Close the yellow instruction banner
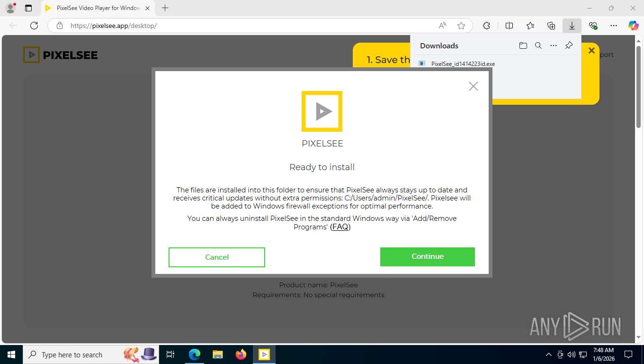This screenshot has height=364, width=644. pyautogui.click(x=591, y=50)
